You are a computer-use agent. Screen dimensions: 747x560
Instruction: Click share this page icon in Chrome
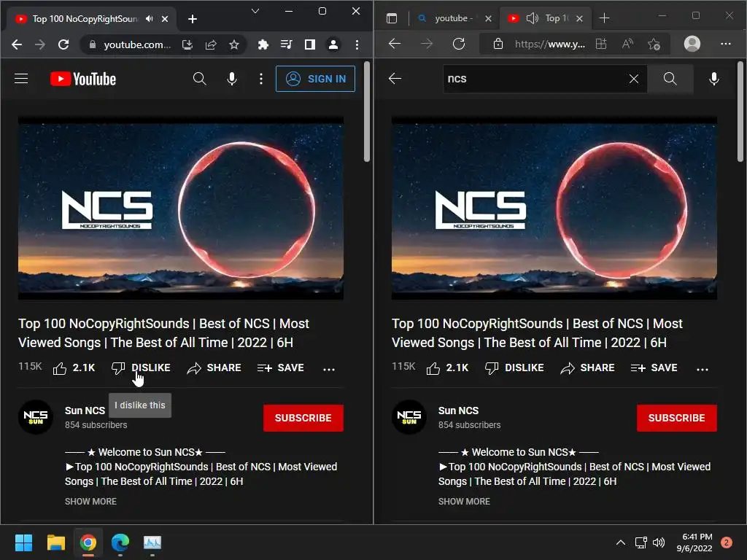pyautogui.click(x=211, y=44)
